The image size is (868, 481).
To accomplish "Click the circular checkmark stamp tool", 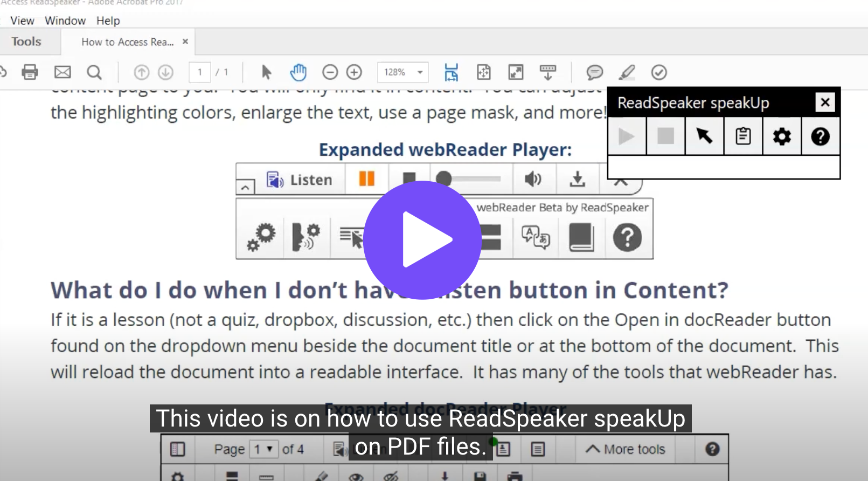I will 659,72.
